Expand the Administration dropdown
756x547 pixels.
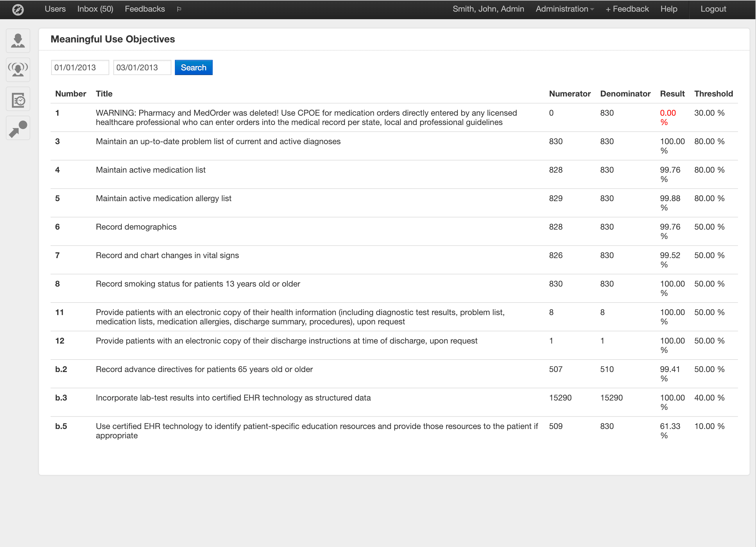click(564, 9)
